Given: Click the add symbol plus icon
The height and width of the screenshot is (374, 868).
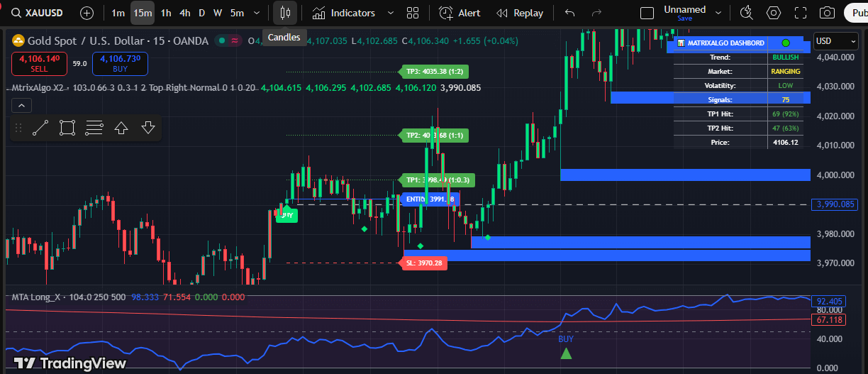Looking at the screenshot, I should pyautogui.click(x=87, y=13).
